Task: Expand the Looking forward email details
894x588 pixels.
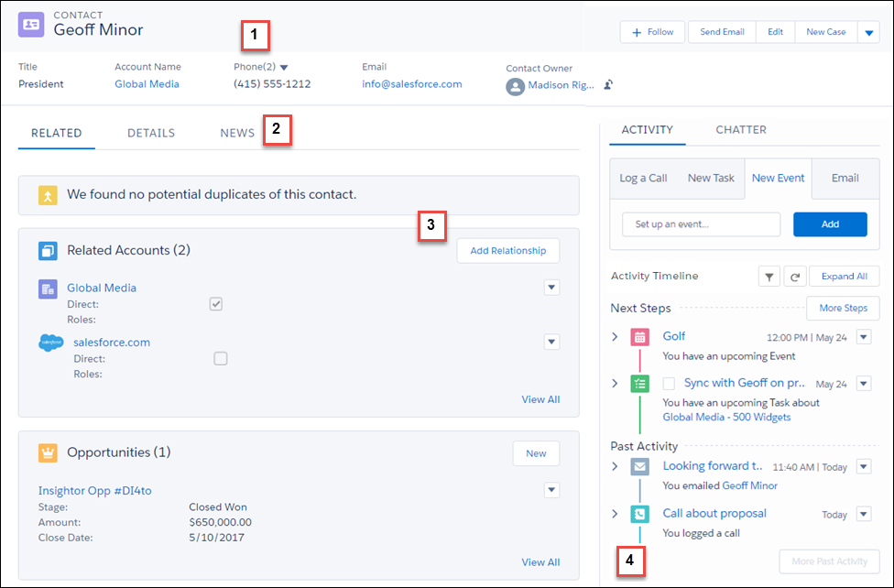Action: coord(615,466)
